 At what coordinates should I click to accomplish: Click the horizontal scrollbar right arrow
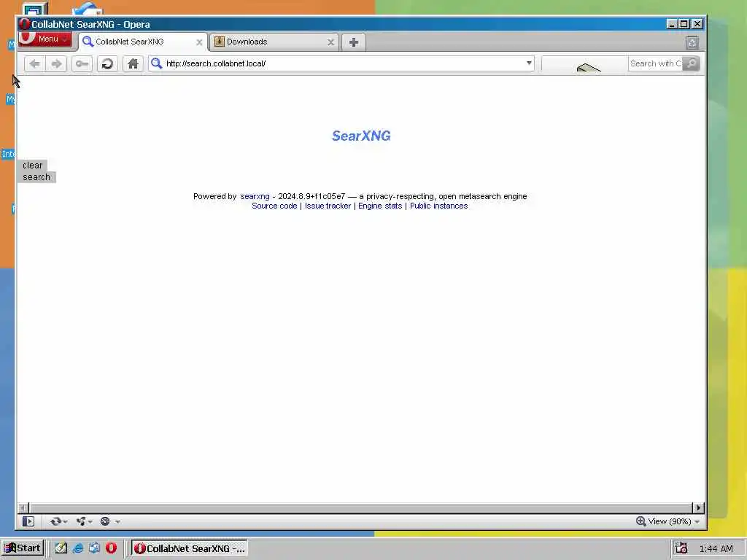[698, 508]
